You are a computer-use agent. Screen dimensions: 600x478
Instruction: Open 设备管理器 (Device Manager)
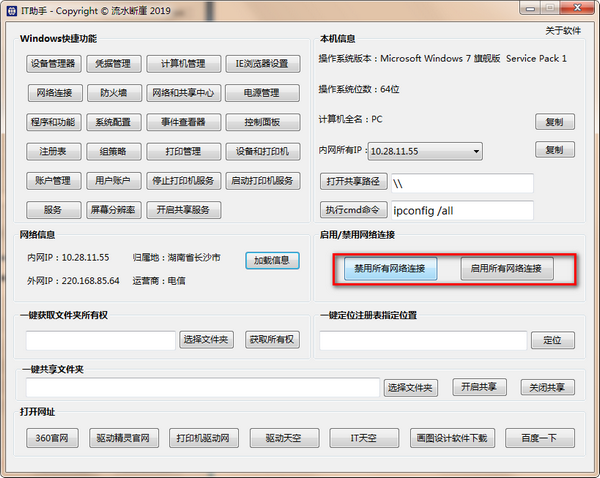tap(54, 64)
